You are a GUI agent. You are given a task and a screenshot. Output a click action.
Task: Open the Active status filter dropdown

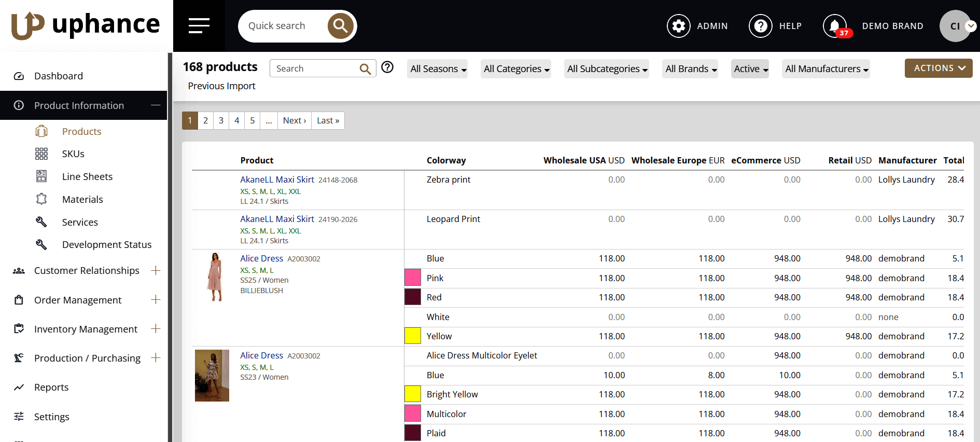[x=750, y=69]
